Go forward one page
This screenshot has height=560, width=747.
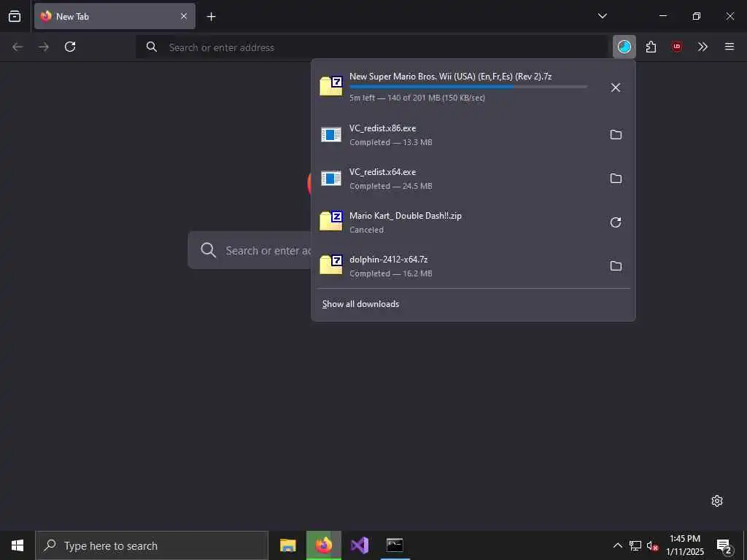pos(44,47)
